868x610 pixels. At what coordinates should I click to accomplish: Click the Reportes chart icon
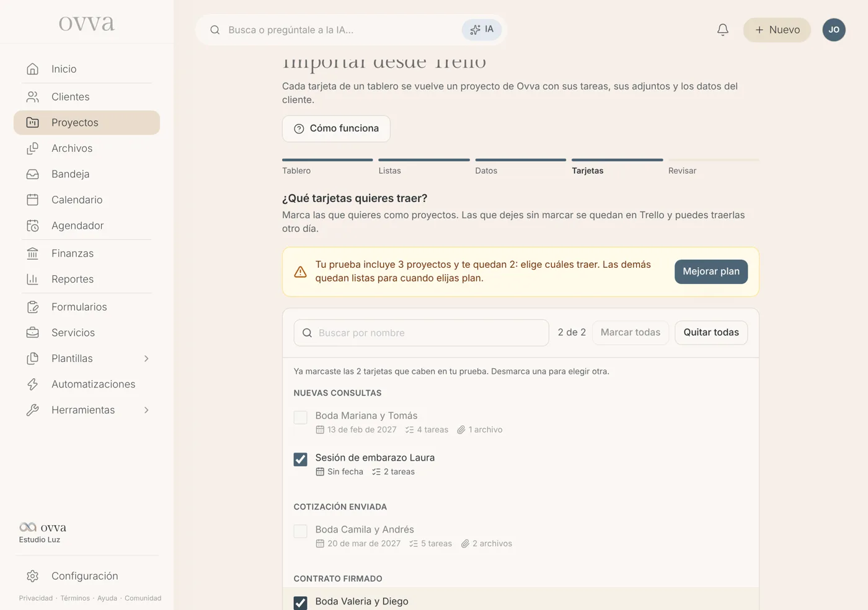click(33, 279)
